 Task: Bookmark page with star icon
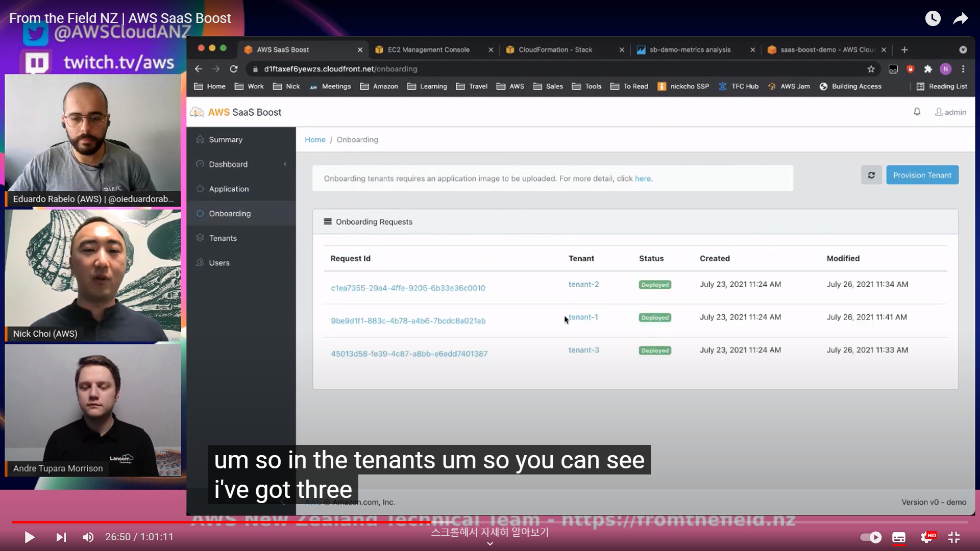(x=871, y=69)
